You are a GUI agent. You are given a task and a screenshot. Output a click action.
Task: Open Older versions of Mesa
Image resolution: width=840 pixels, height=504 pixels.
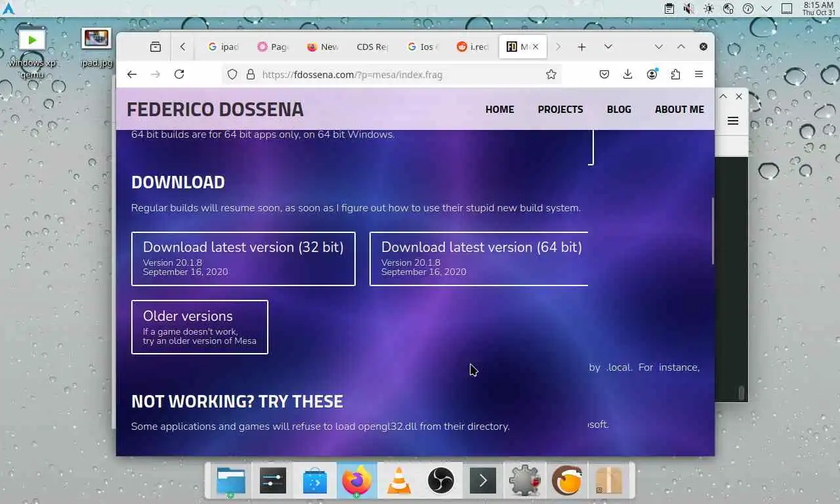point(199,327)
